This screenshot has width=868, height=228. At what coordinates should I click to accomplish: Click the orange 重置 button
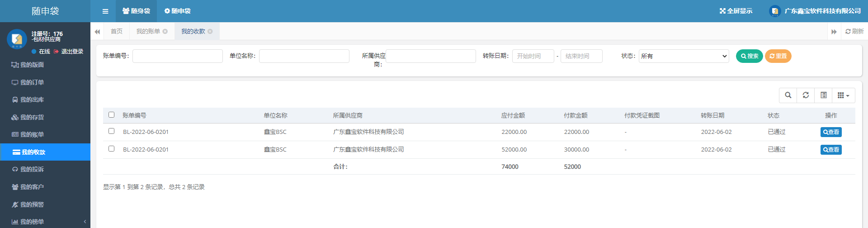tap(778, 56)
